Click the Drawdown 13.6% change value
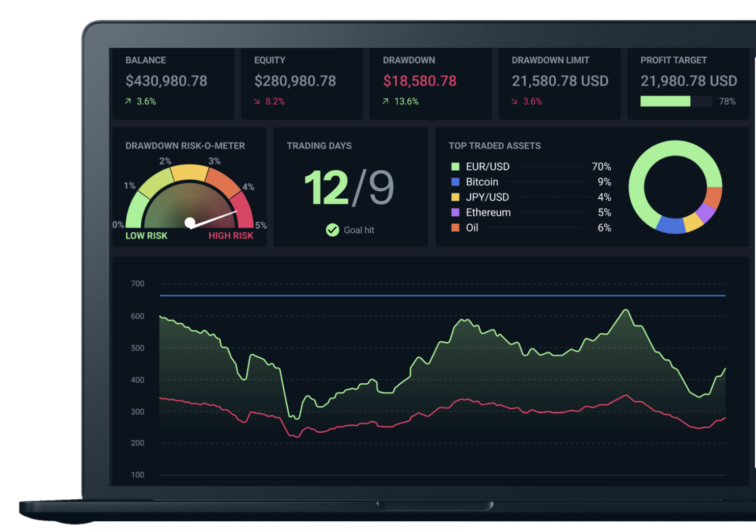Image resolution: width=756 pixels, height=532 pixels. 407,101
